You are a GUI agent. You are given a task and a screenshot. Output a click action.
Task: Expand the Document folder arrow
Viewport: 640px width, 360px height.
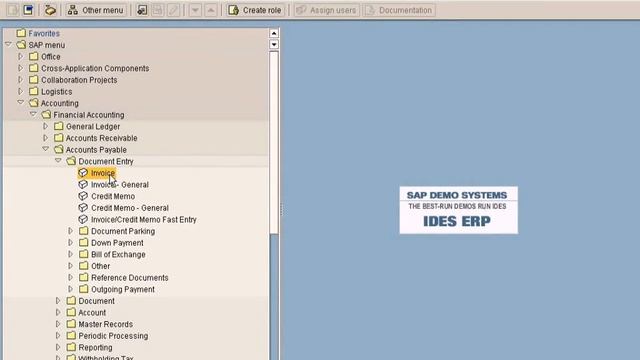(58, 301)
